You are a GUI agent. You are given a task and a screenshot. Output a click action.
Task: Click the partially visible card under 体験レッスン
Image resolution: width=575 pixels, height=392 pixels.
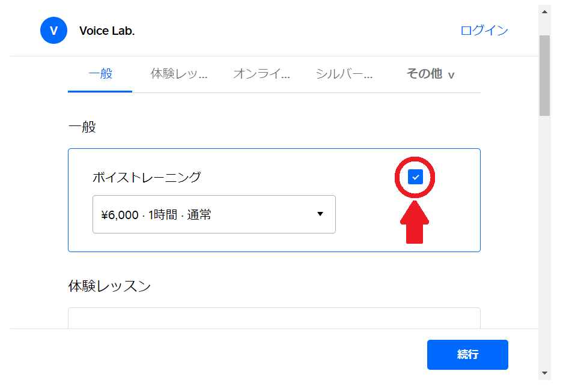pos(274,318)
